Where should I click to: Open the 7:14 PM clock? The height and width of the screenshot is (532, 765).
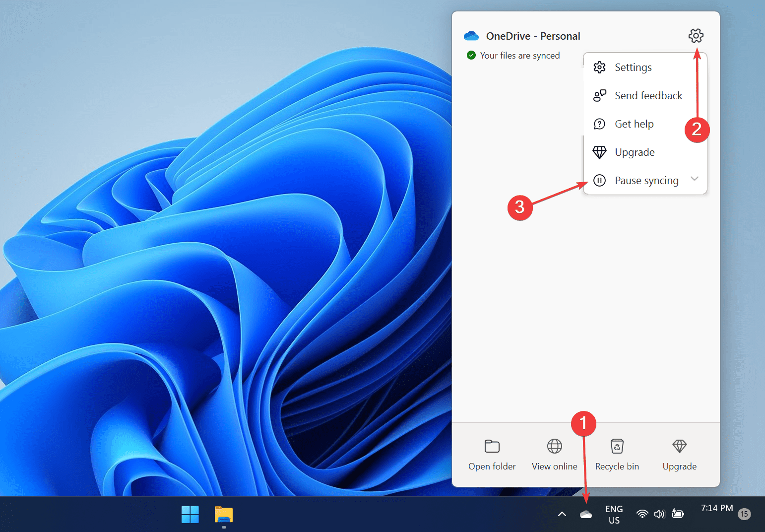pyautogui.click(x=717, y=508)
